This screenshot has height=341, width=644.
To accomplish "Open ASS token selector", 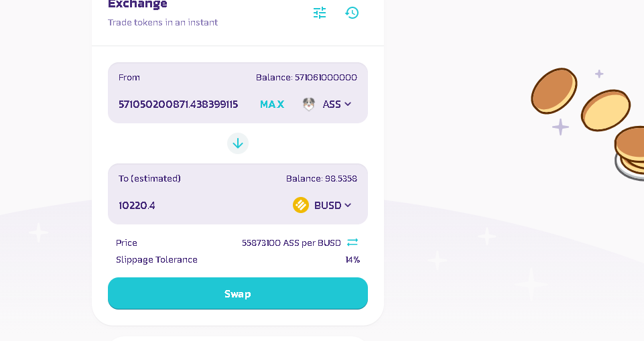I will pos(327,105).
